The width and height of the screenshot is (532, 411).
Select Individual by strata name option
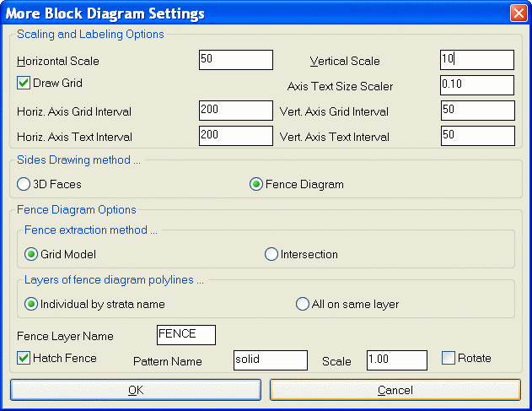[x=31, y=304]
